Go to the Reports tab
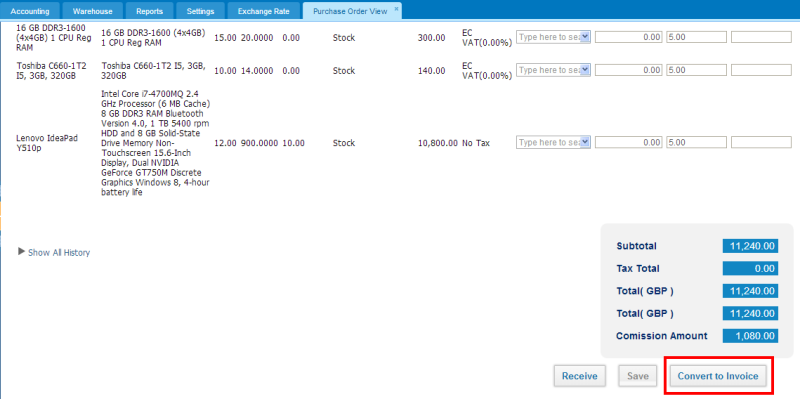Viewport: 800px width, 399px height. pos(149,11)
